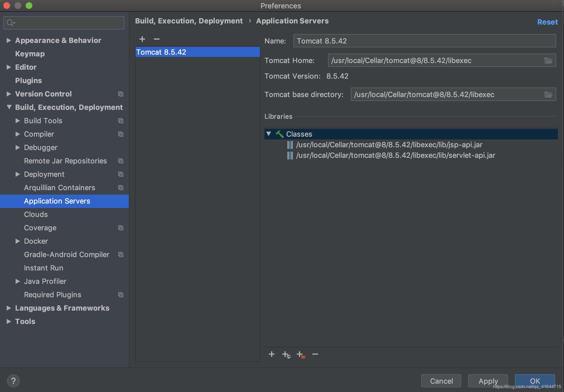This screenshot has width=564, height=392.
Task: Select Clouds in settings tree
Action: pyautogui.click(x=36, y=214)
